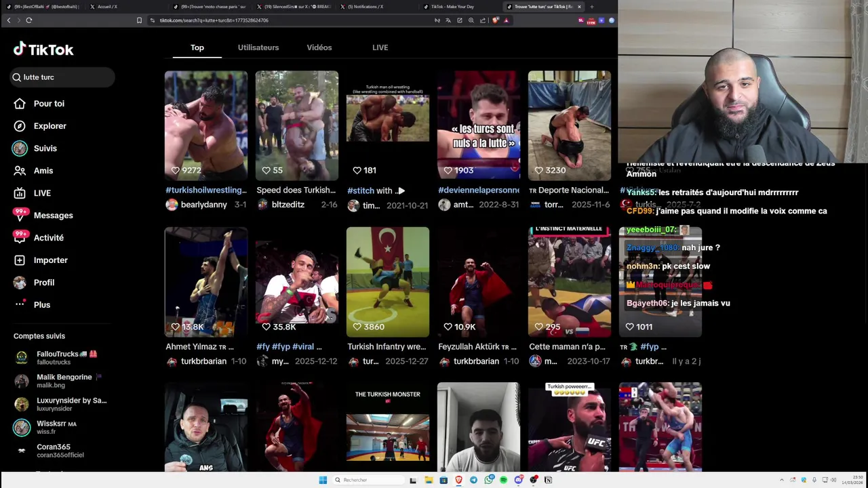This screenshot has width=868, height=488.
Task: Show hidden system tray icons chevron
Action: coord(781,480)
